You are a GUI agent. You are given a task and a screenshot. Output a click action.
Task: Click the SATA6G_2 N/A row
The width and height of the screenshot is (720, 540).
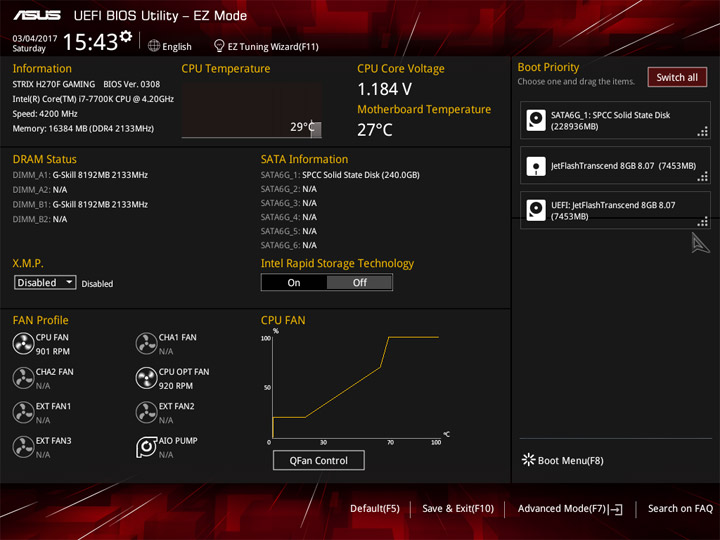tap(289, 189)
